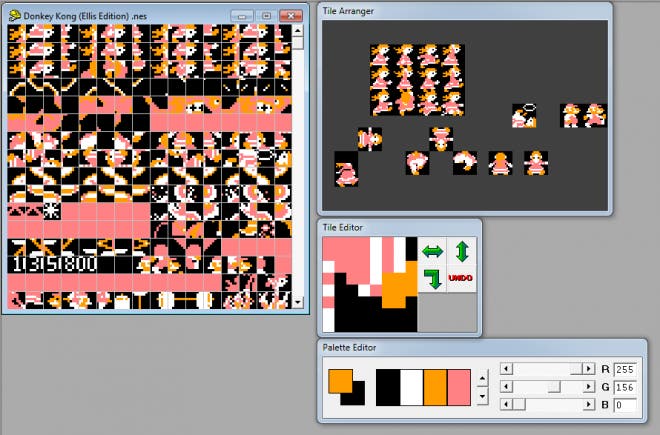
Task: Decrease red value with left slider arrow
Action: point(506,369)
